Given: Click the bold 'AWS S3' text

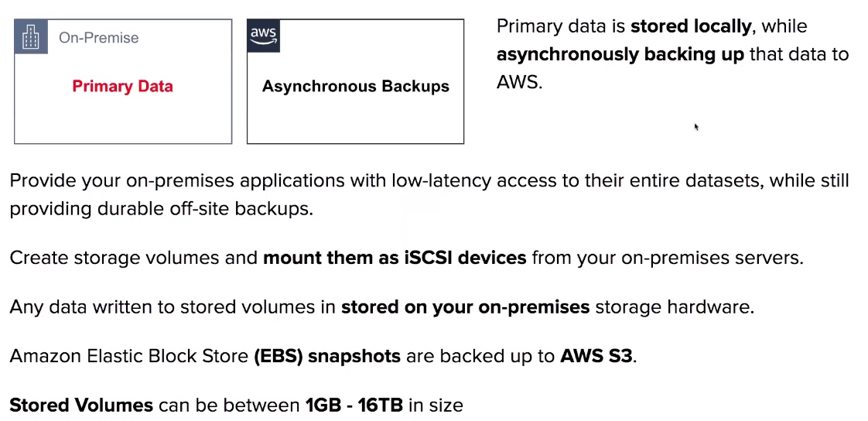Looking at the screenshot, I should (x=596, y=356).
